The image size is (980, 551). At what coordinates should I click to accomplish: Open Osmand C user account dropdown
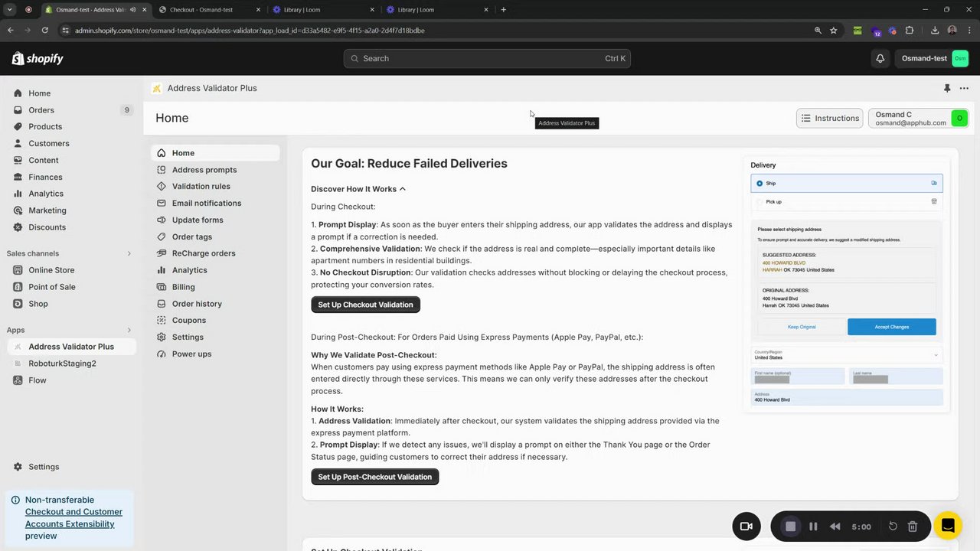[x=920, y=118]
